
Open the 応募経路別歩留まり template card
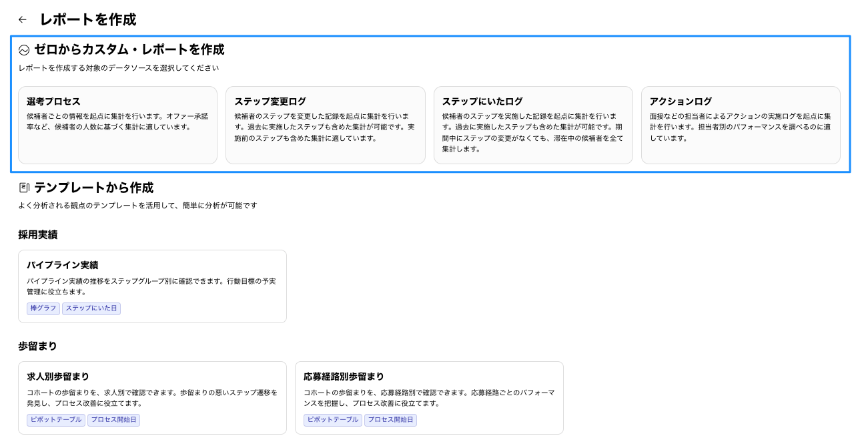pos(429,397)
